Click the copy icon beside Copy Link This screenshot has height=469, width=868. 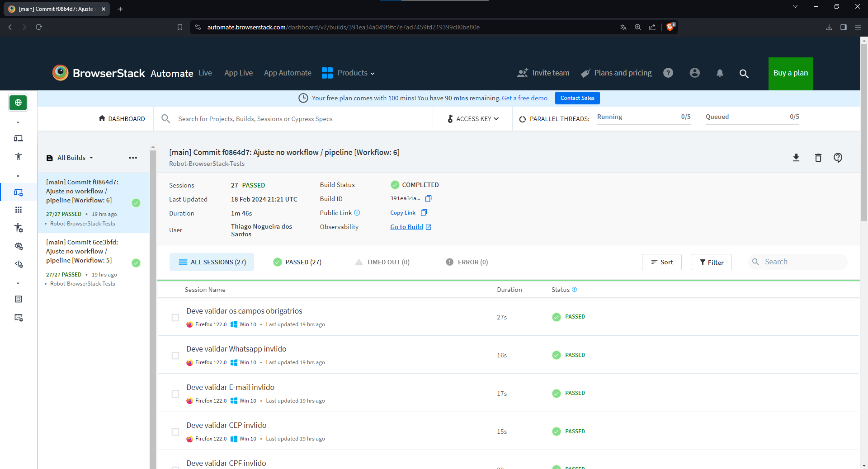(x=424, y=212)
